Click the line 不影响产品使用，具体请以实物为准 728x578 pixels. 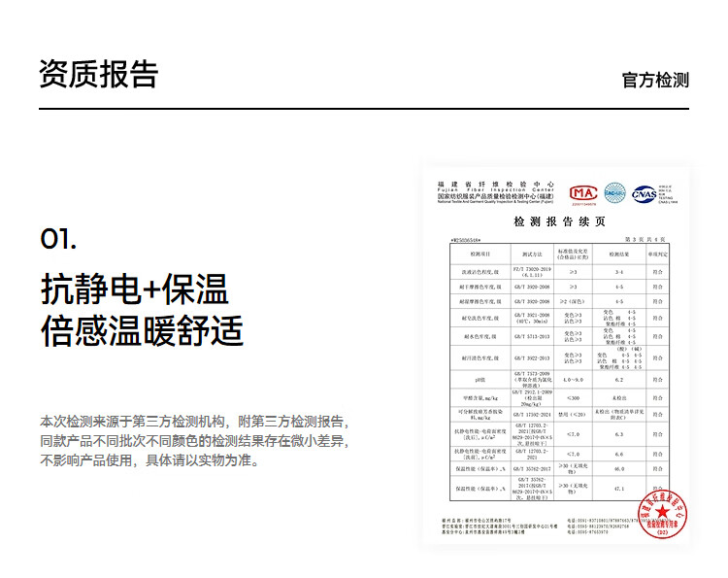click(149, 460)
